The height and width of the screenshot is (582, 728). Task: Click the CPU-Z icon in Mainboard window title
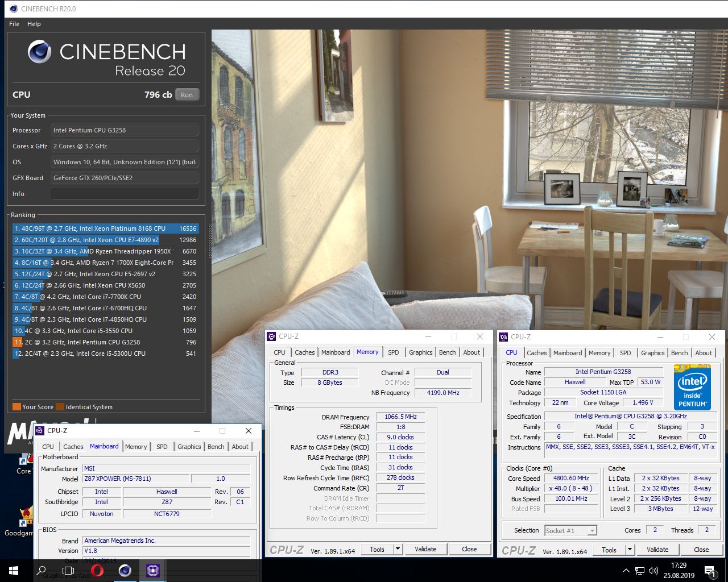(40, 431)
